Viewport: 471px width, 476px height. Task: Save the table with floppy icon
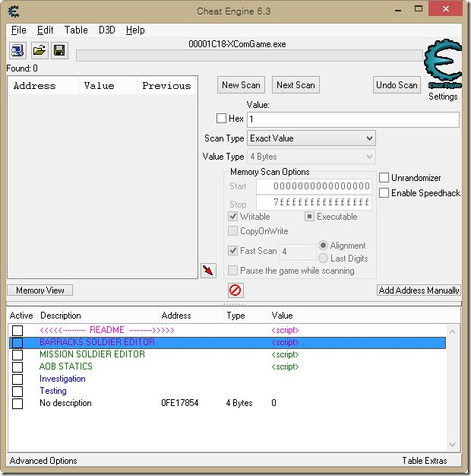click(x=59, y=50)
